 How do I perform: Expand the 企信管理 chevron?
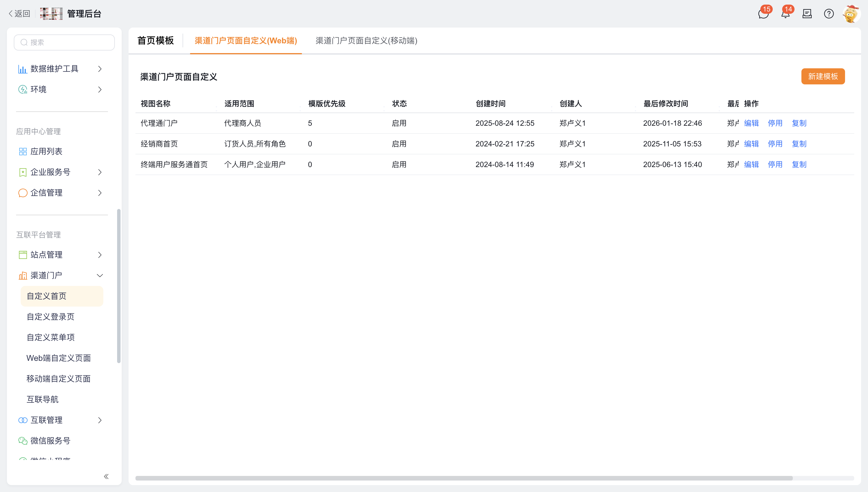click(x=100, y=193)
